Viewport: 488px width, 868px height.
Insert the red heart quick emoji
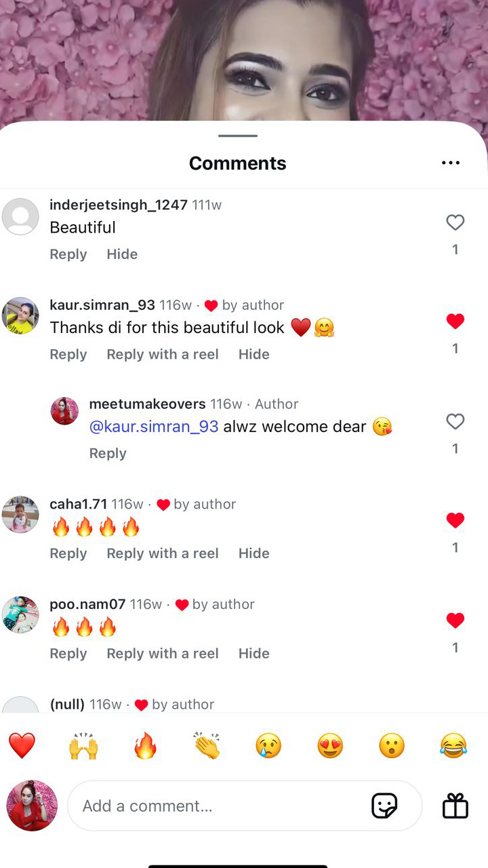22,746
